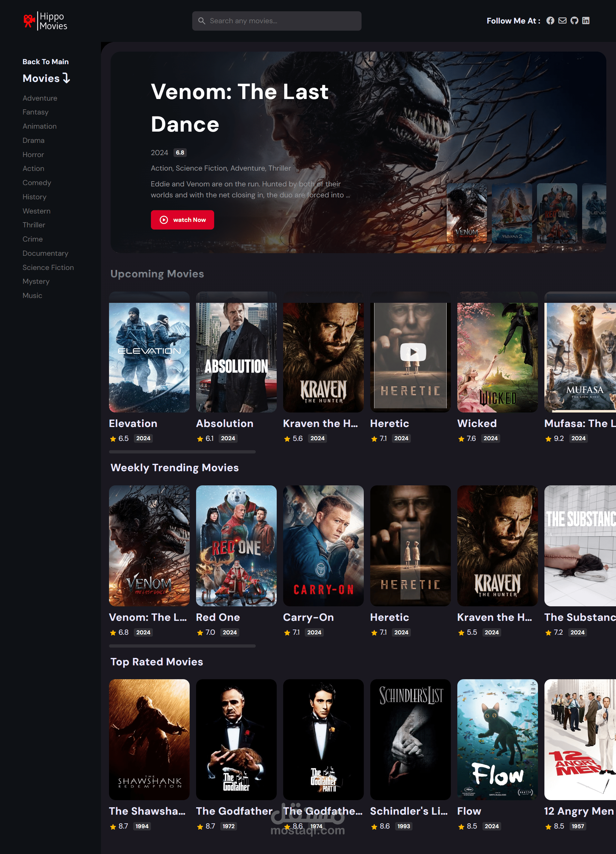Open the Facebook profile icon
616x854 pixels.
(x=551, y=21)
